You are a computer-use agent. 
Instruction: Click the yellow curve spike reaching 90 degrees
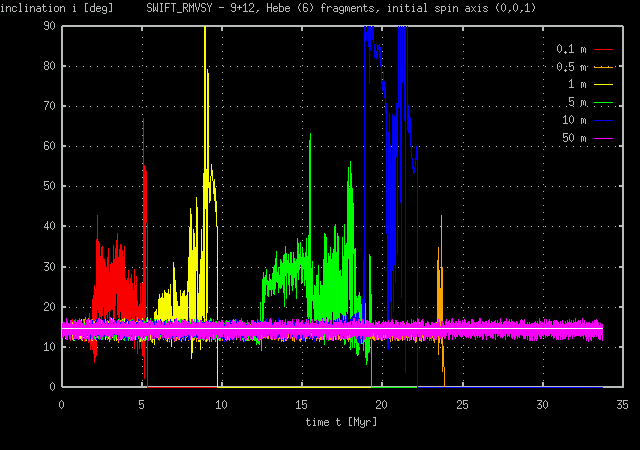click(205, 29)
